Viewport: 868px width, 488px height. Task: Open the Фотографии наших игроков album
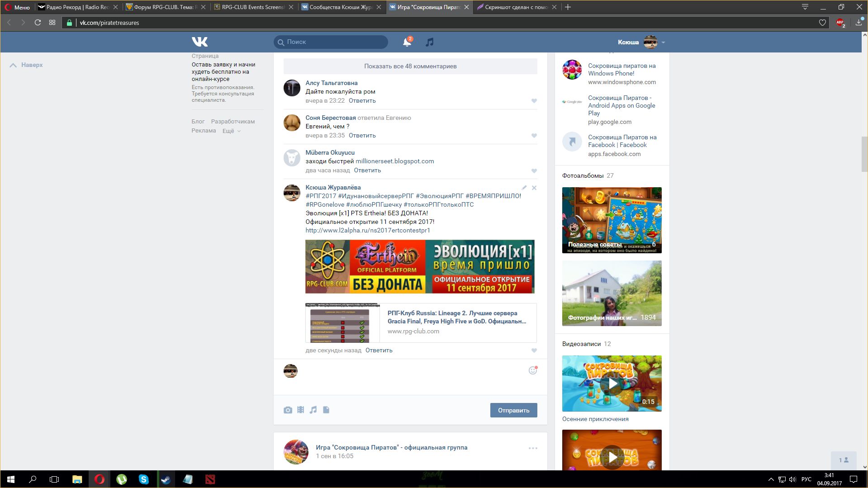(612, 293)
